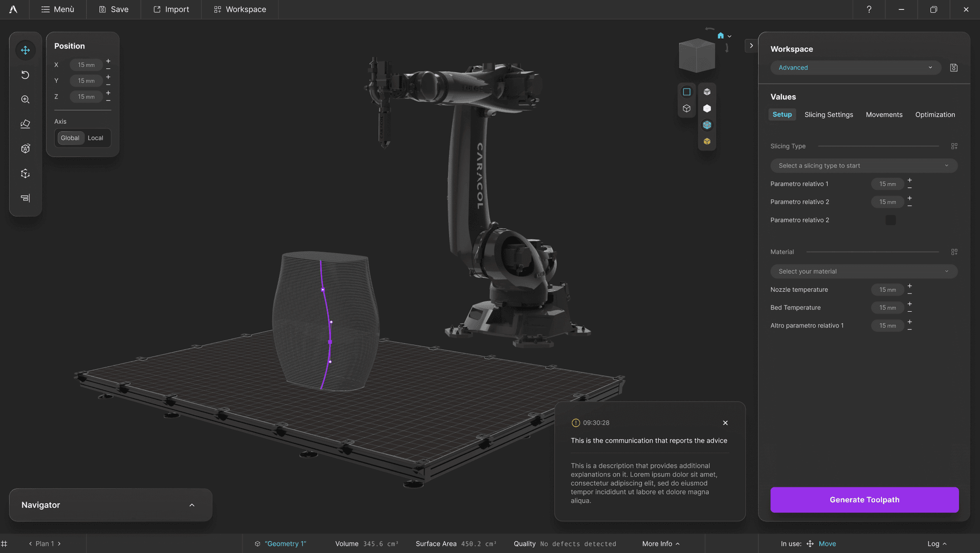Screen dimensions: 980x553
Task: Activate the Zoom magnifier tool
Action: [25, 100]
